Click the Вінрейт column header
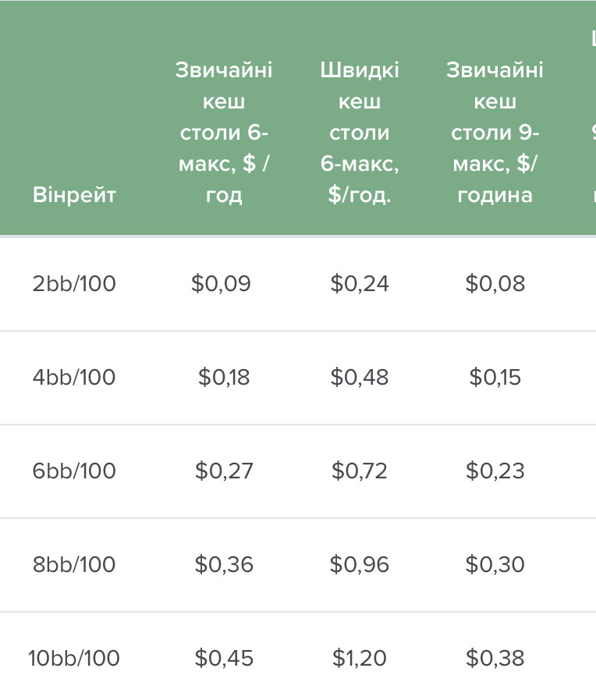Image resolution: width=596 pixels, height=700 pixels. pos(74,195)
